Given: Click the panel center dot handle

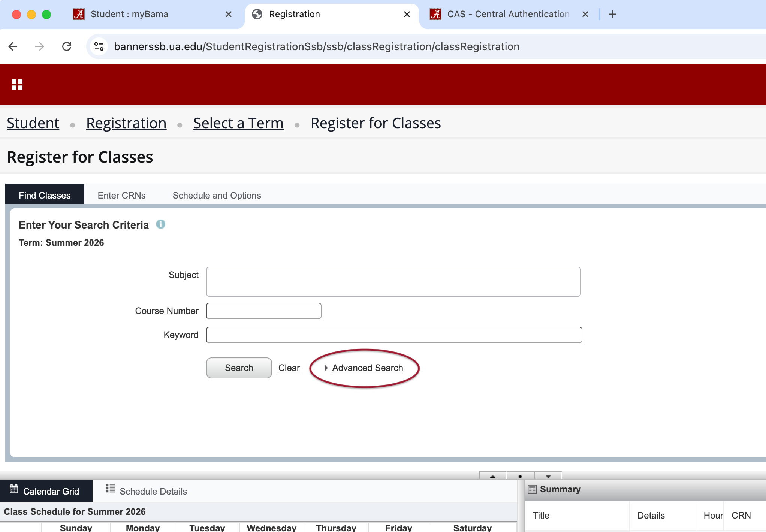Looking at the screenshot, I should tap(520, 476).
